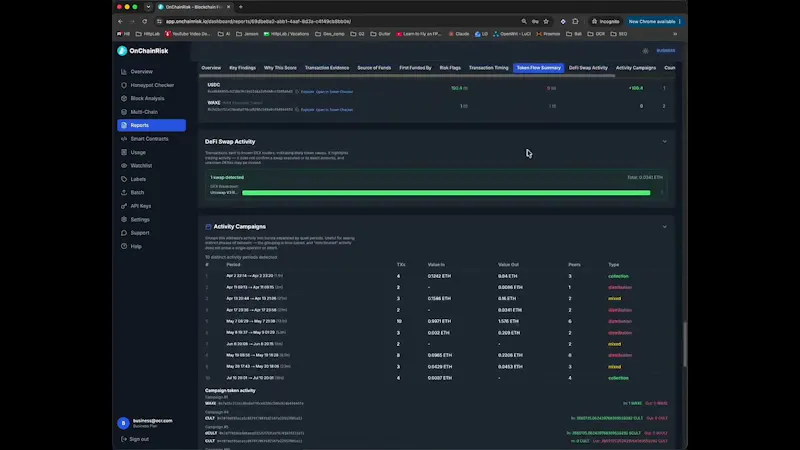The height and width of the screenshot is (450, 800).
Task: Bookmark this page with the star
Action: pos(546,21)
